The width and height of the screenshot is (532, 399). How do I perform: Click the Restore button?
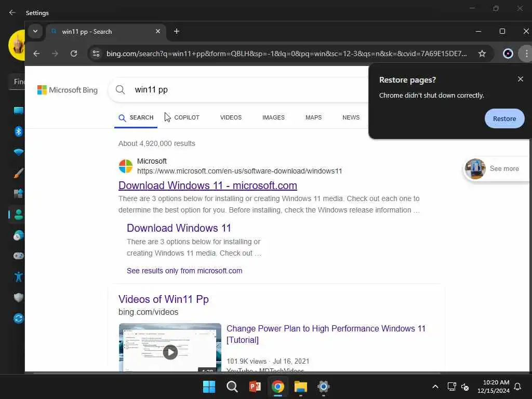tap(504, 119)
